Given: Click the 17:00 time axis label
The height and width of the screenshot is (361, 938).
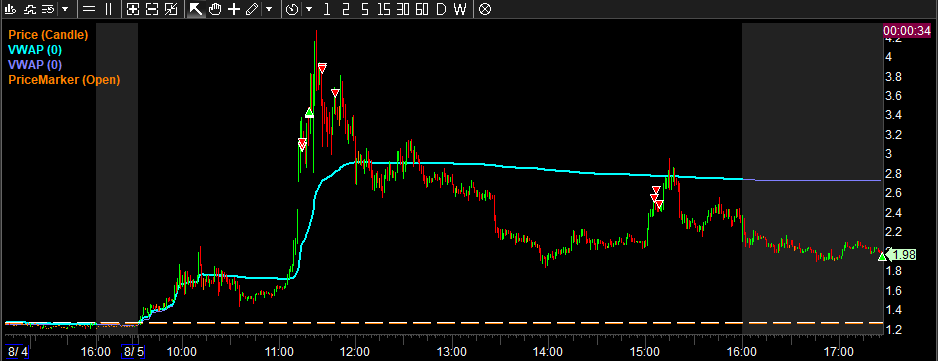Looking at the screenshot, I should click(838, 351).
